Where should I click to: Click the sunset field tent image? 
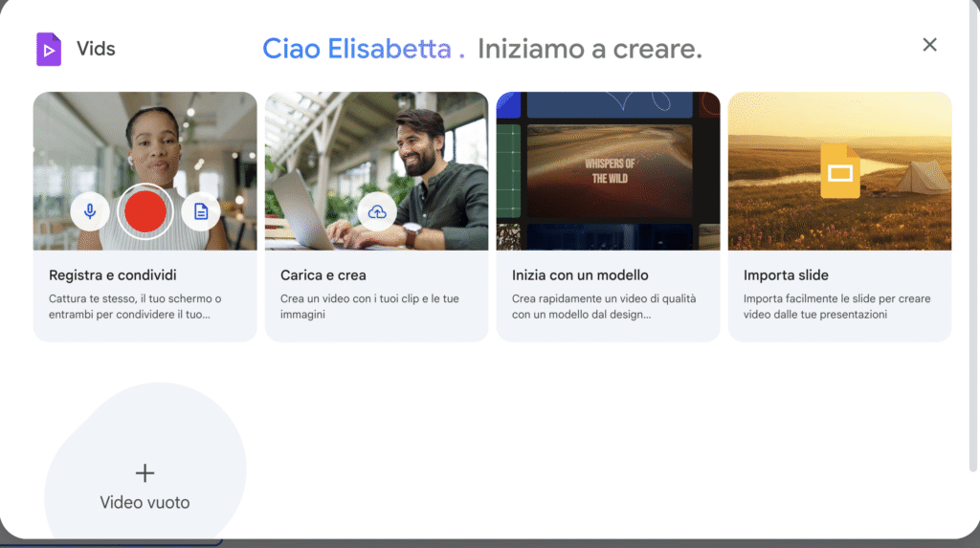(x=839, y=171)
